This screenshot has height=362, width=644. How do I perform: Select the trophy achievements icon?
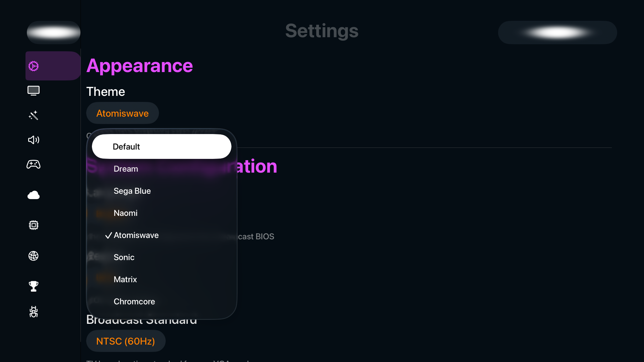tap(34, 286)
